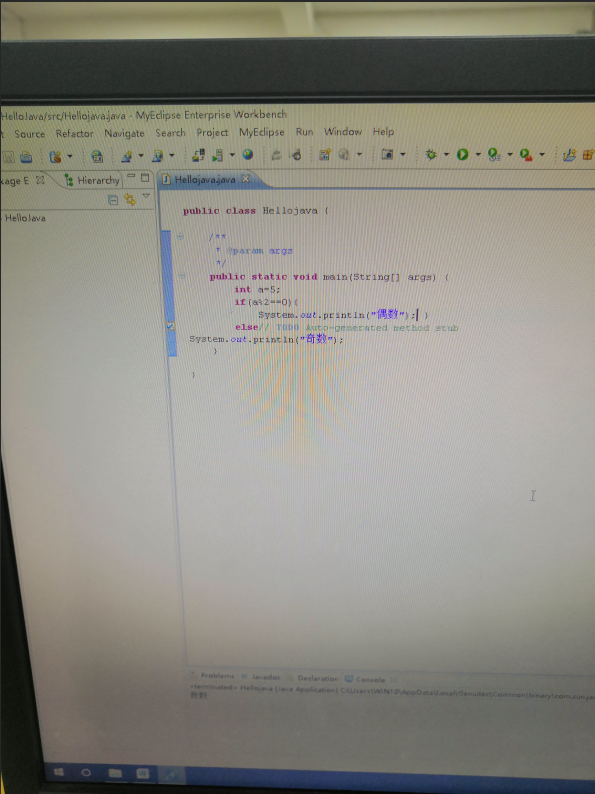The width and height of the screenshot is (595, 794).
Task: Open the Windows Start menu
Action: [x=59, y=772]
